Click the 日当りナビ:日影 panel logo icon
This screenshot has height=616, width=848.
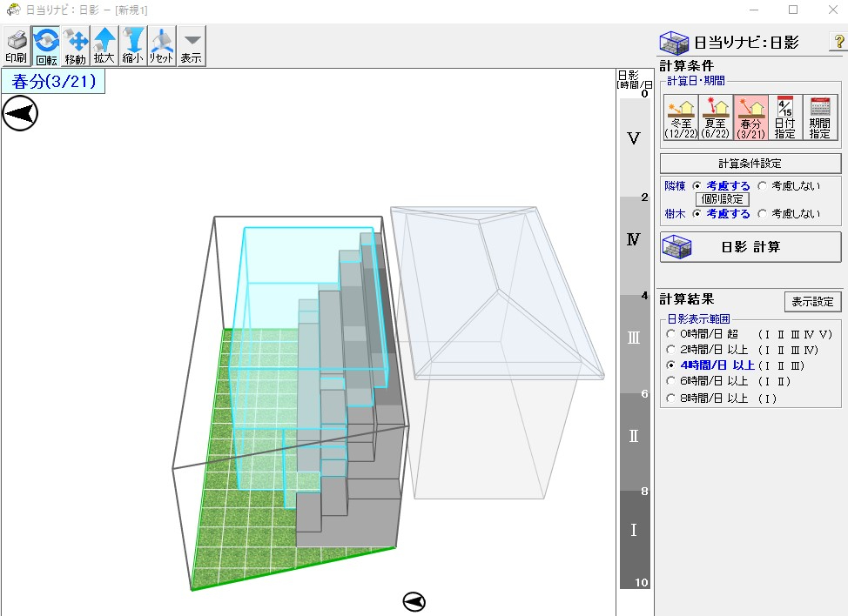674,43
